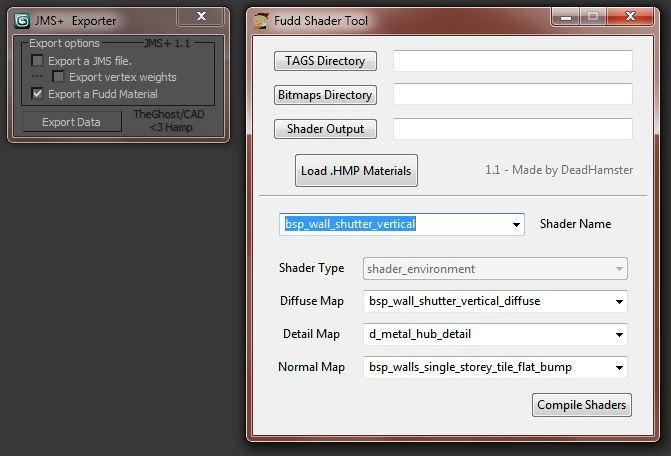Click the TAGS Directory path field
This screenshot has width=671, height=456.
pyautogui.click(x=513, y=61)
